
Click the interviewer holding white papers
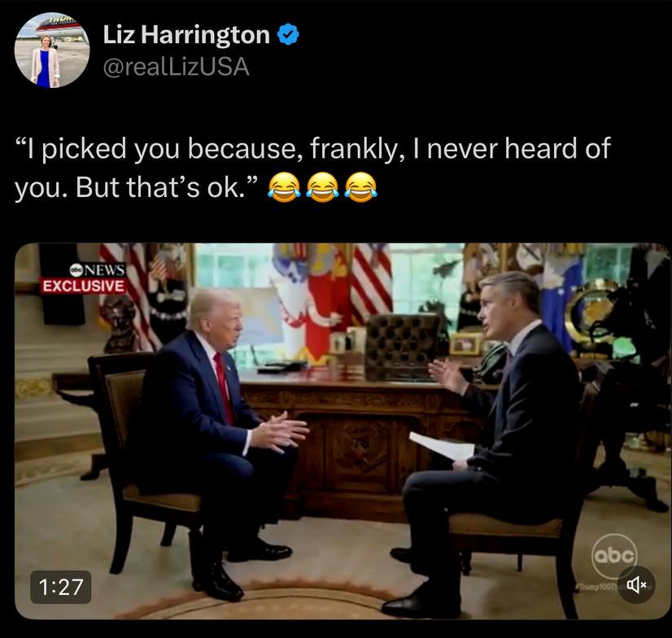[488, 444]
